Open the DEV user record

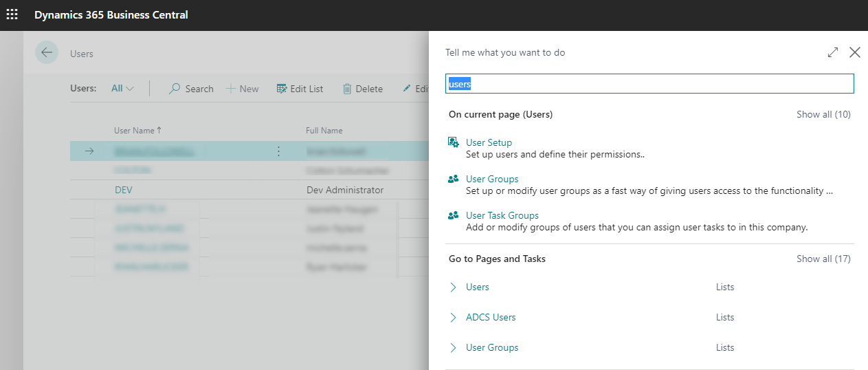(123, 190)
